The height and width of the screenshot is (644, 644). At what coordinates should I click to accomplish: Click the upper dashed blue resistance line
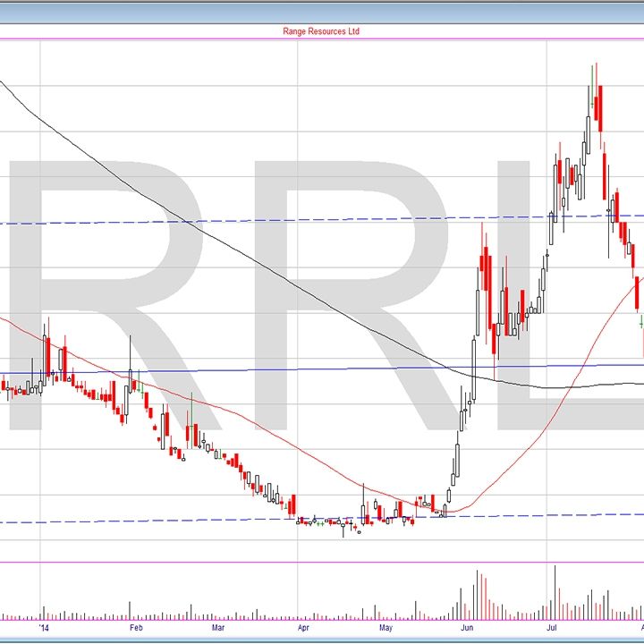pos(268,220)
